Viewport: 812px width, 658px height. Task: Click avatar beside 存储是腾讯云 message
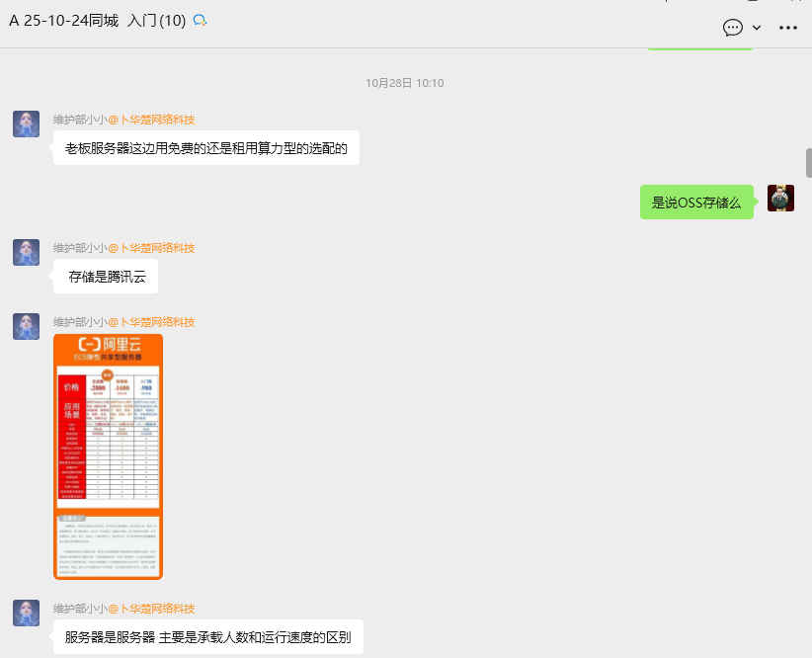click(x=26, y=252)
